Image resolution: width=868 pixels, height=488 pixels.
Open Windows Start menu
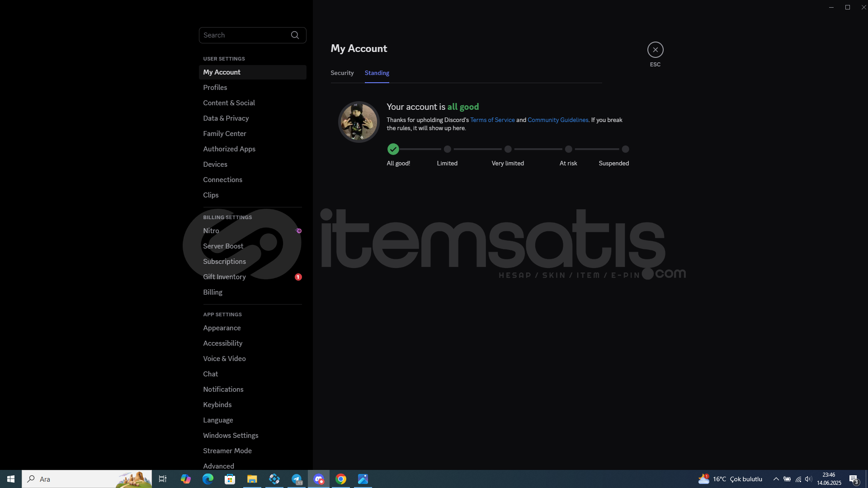pyautogui.click(x=11, y=479)
